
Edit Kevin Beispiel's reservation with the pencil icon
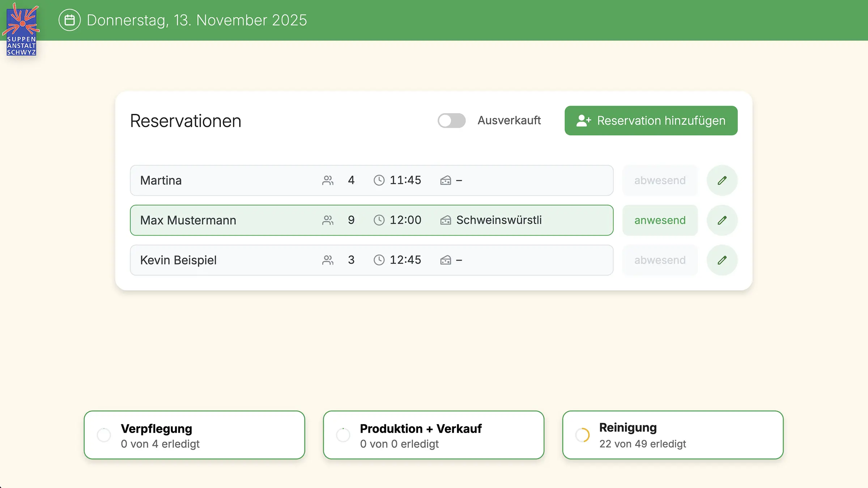point(722,260)
